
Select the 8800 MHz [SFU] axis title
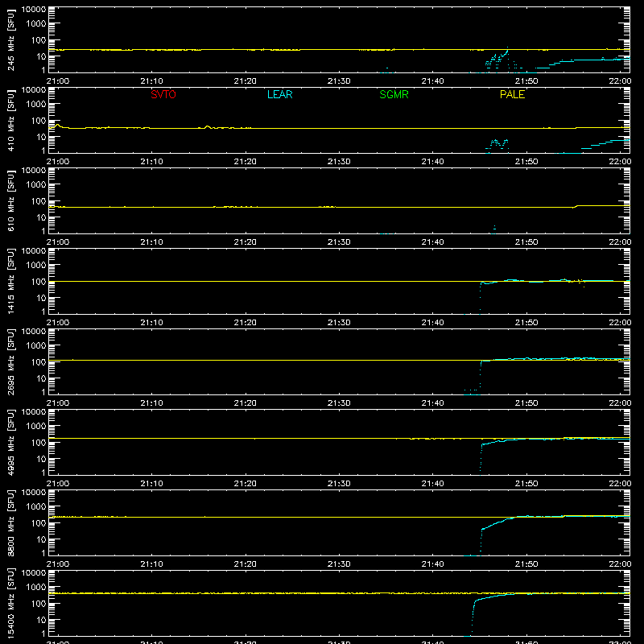tap(10, 522)
